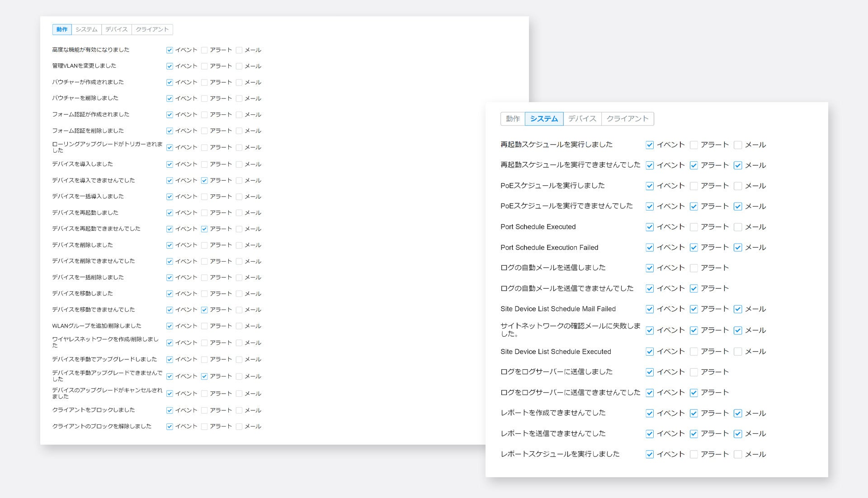The image size is (868, 498).
Task: Enable メール for レポートスケジュールを実行しました
Action: [x=738, y=455]
